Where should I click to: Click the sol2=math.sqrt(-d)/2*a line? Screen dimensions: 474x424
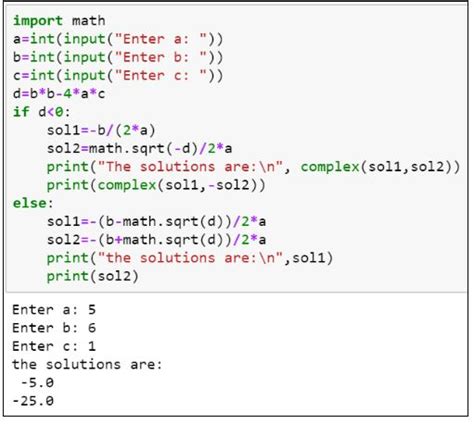coord(139,148)
